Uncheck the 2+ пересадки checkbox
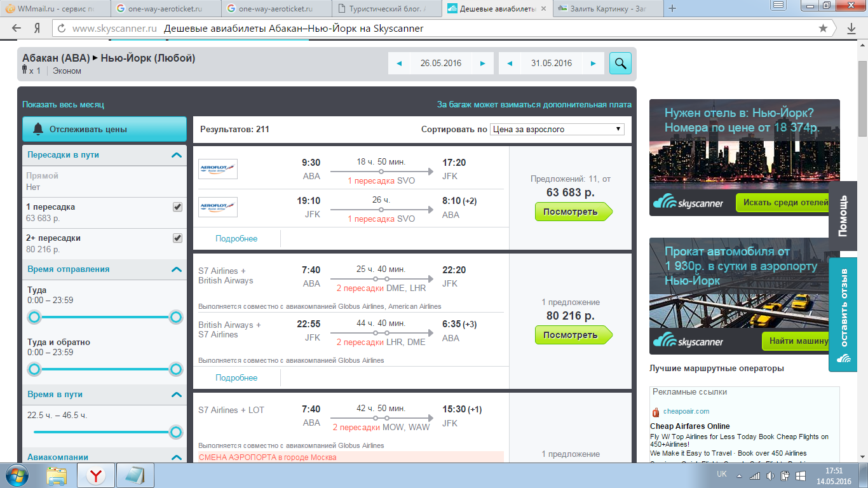 pyautogui.click(x=178, y=238)
